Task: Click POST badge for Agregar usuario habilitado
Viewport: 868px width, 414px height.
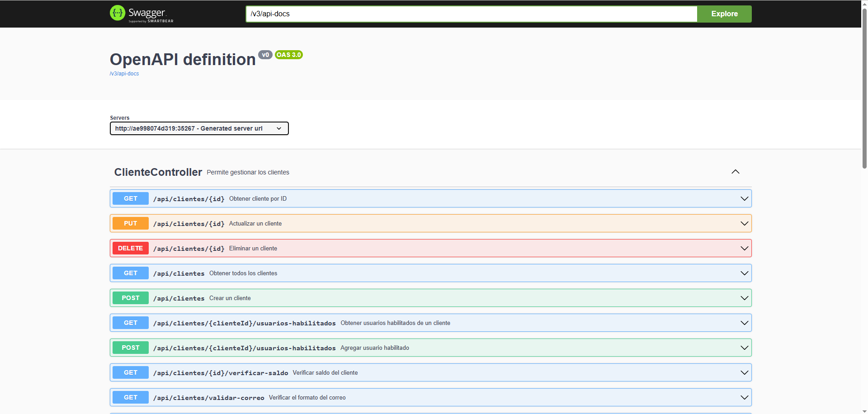Action: tap(130, 348)
